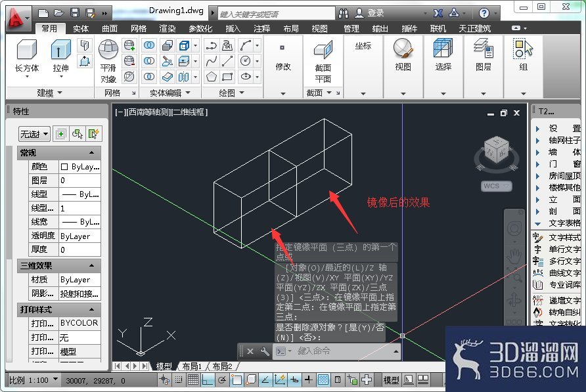Click the 西南等轴测 view control label

tap(148, 112)
